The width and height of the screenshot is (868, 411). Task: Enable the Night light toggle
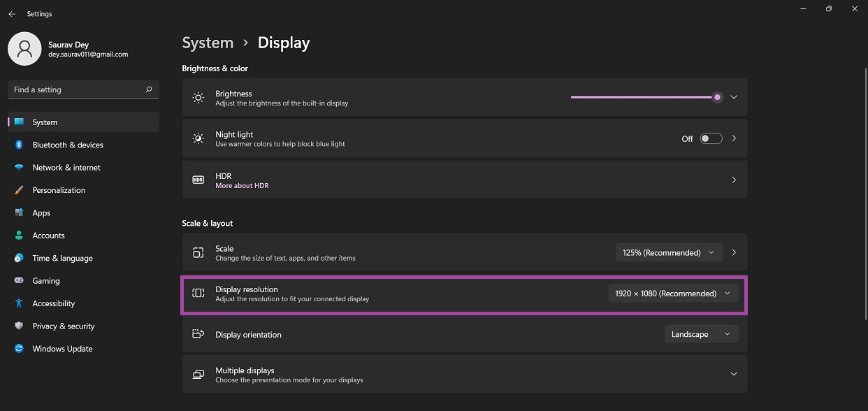711,138
